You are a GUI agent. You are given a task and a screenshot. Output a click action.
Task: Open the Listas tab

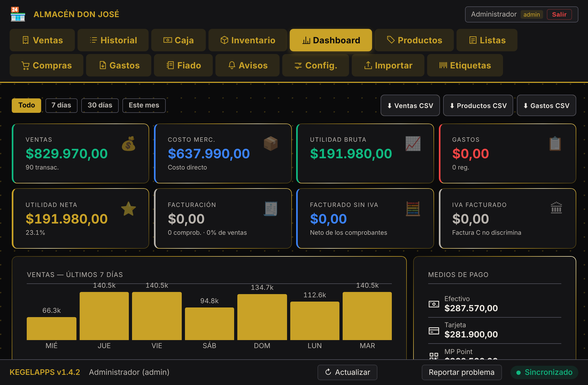tap(487, 40)
